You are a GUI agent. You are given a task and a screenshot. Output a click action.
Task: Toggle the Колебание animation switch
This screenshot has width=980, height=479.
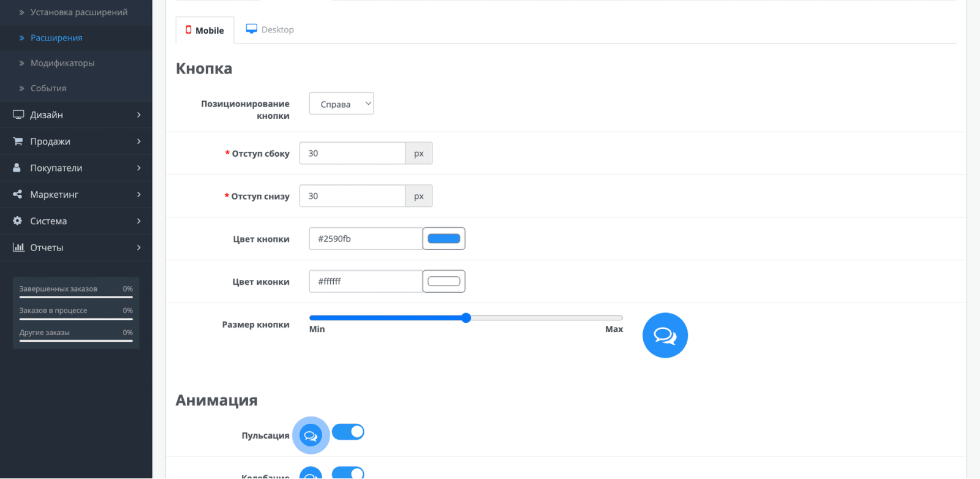(x=348, y=473)
